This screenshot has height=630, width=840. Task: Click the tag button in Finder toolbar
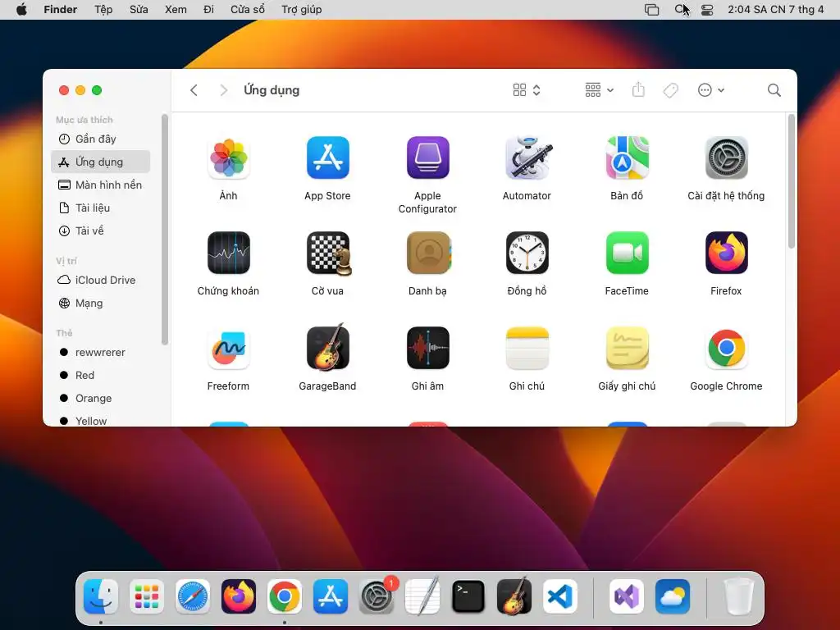click(x=671, y=90)
